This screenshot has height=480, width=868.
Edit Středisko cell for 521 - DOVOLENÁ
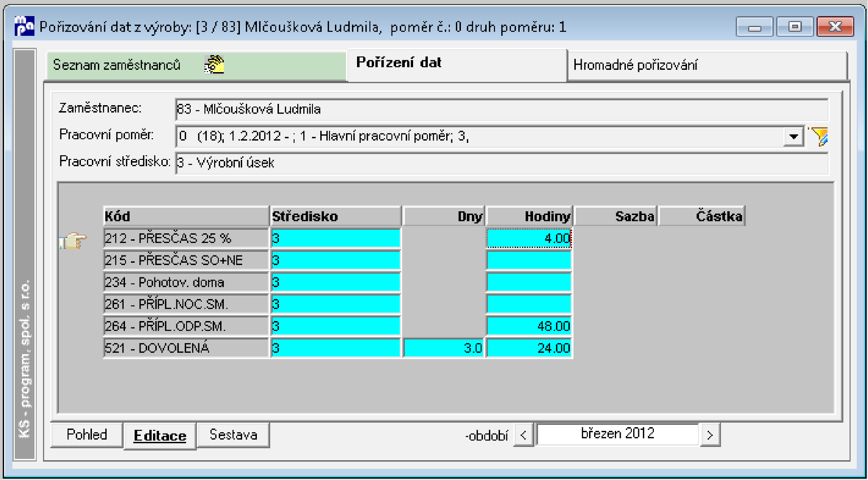pyautogui.click(x=335, y=348)
